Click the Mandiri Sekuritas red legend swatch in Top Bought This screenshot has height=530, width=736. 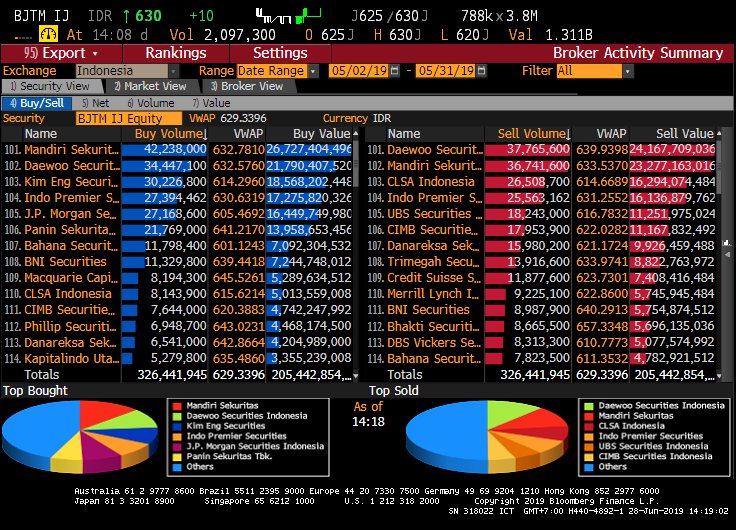(x=177, y=406)
